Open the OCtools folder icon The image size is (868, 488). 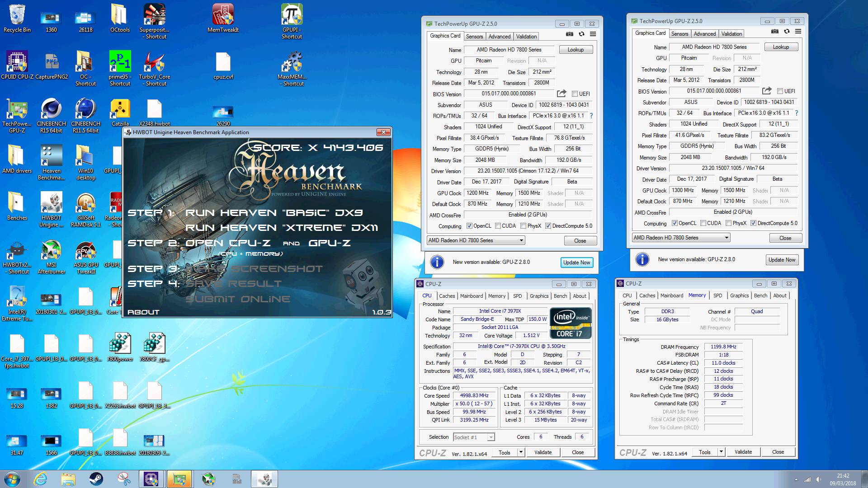120,18
